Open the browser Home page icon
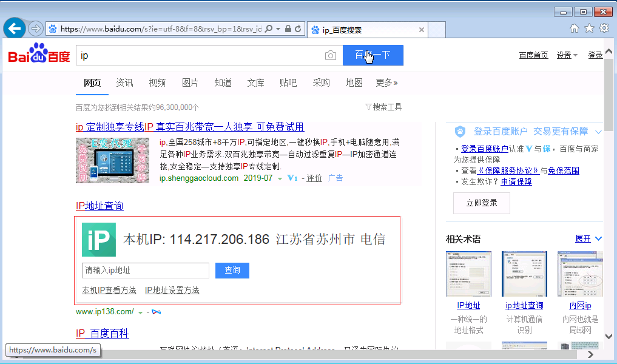617x364 pixels. click(x=575, y=29)
